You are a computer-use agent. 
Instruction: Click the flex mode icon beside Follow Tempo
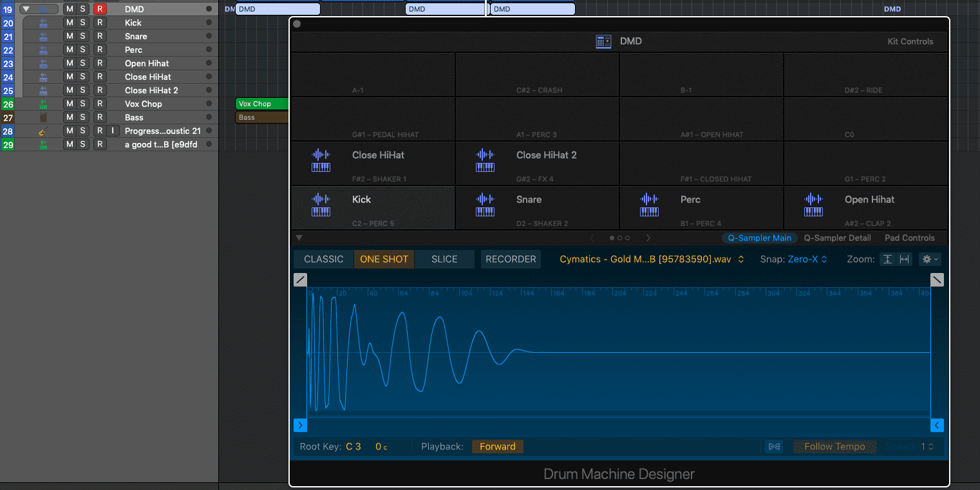click(774, 447)
